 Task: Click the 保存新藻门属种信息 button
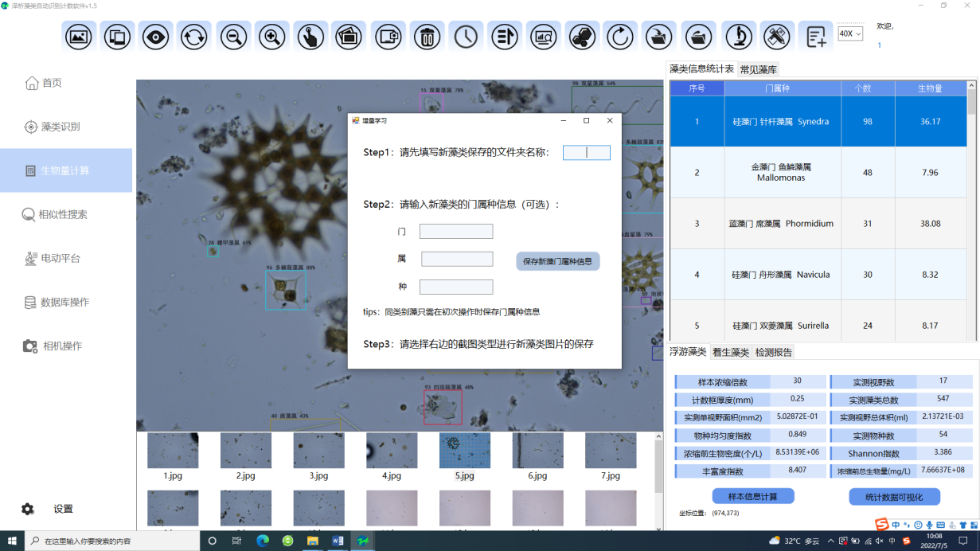click(557, 261)
